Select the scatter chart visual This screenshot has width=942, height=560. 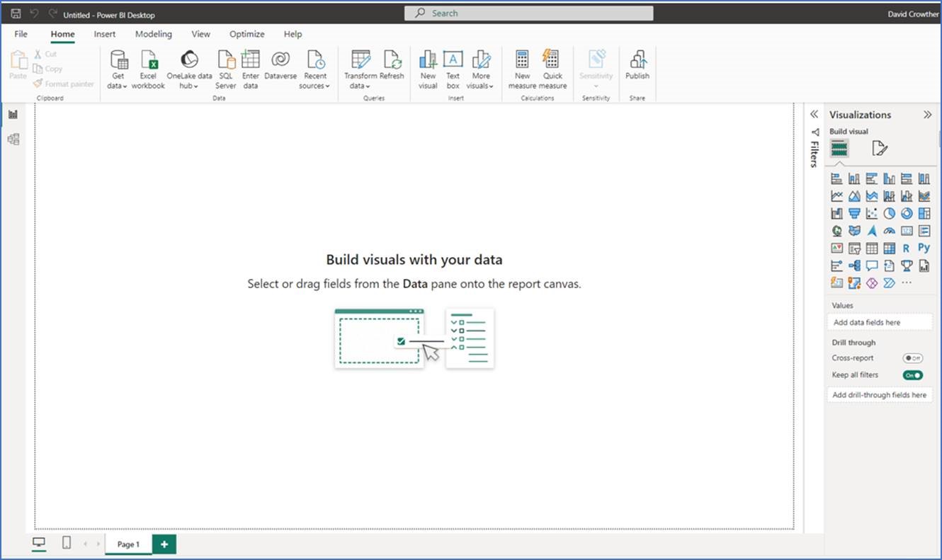click(871, 213)
